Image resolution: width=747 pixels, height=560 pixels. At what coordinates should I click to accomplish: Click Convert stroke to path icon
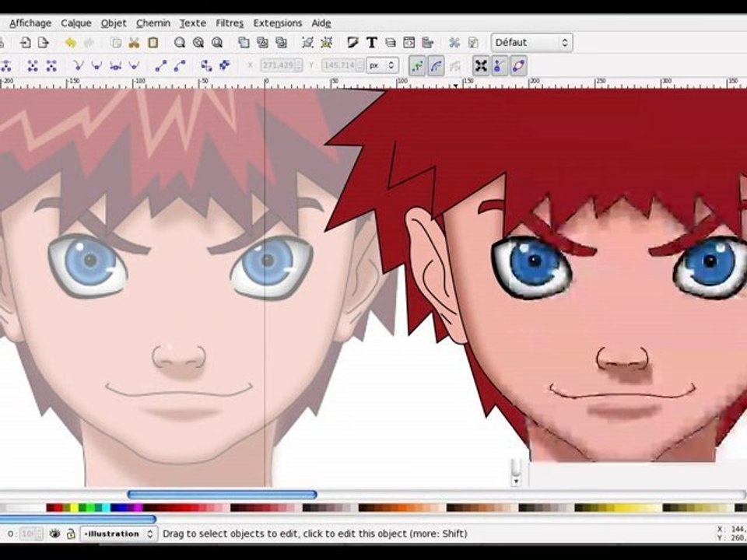pos(224,65)
